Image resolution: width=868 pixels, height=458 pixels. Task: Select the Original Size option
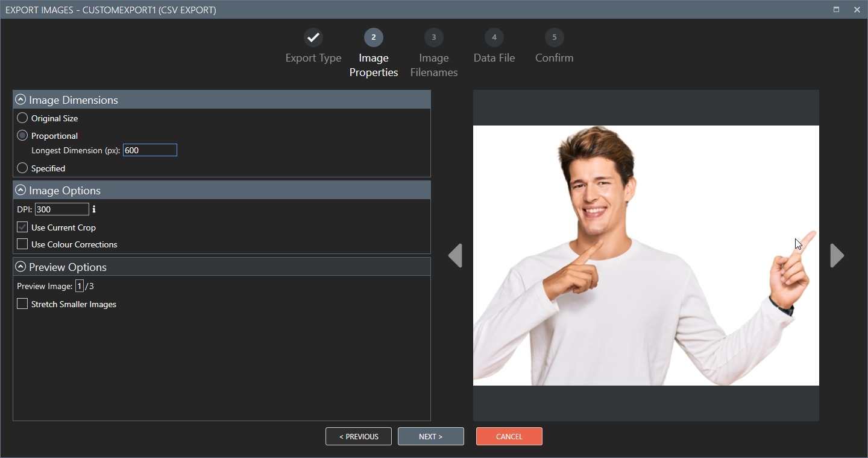(x=22, y=118)
